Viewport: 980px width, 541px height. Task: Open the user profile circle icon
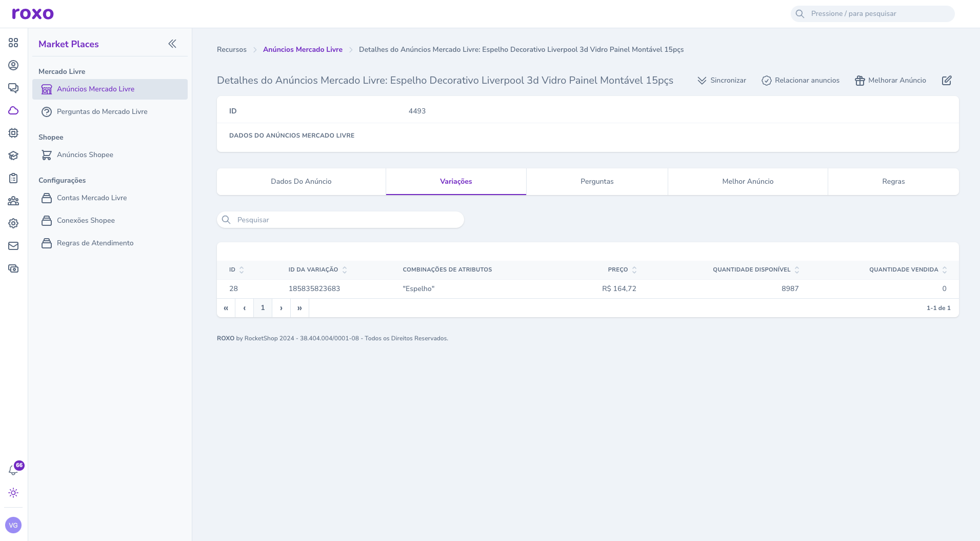coord(13,65)
